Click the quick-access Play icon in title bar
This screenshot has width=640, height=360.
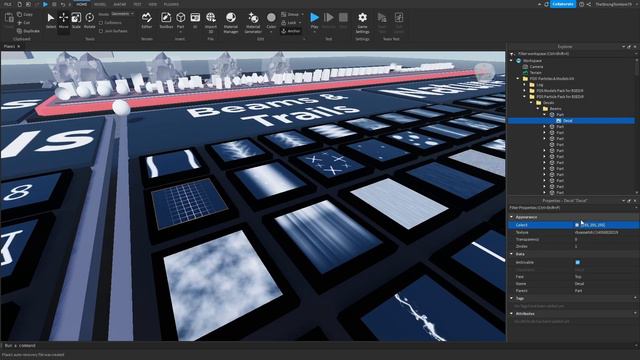[x=45, y=4]
